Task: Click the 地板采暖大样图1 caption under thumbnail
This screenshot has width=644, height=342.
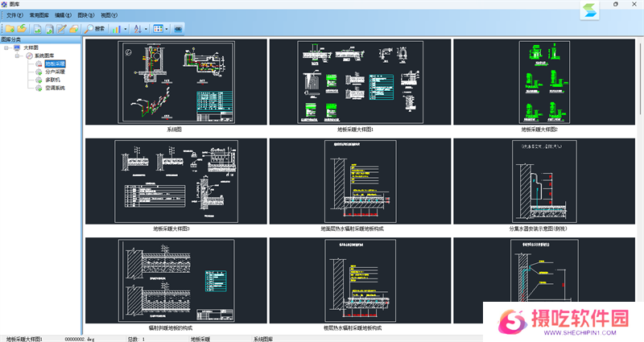Action: (x=355, y=130)
